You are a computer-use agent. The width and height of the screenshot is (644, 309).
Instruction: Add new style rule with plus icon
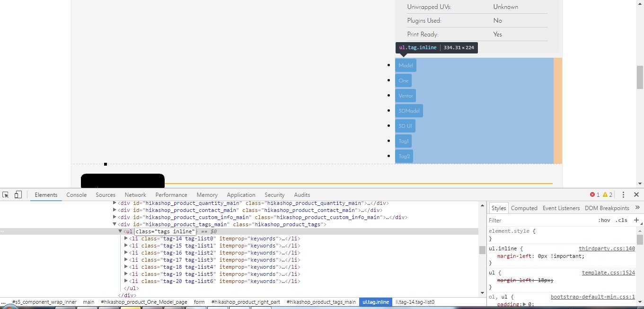click(636, 220)
